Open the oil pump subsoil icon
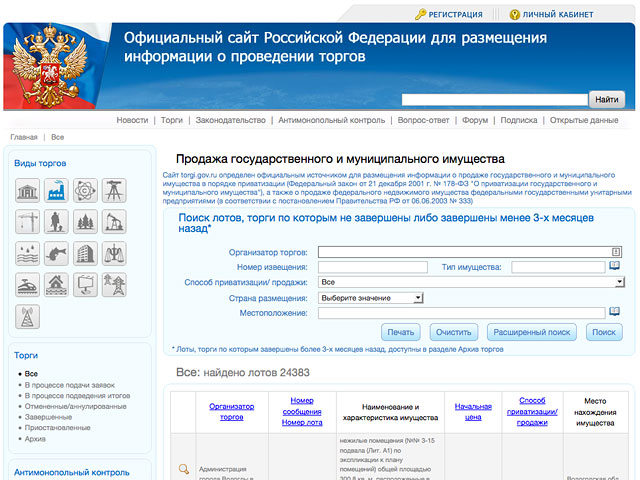This screenshot has height=480, width=640. pos(116,221)
